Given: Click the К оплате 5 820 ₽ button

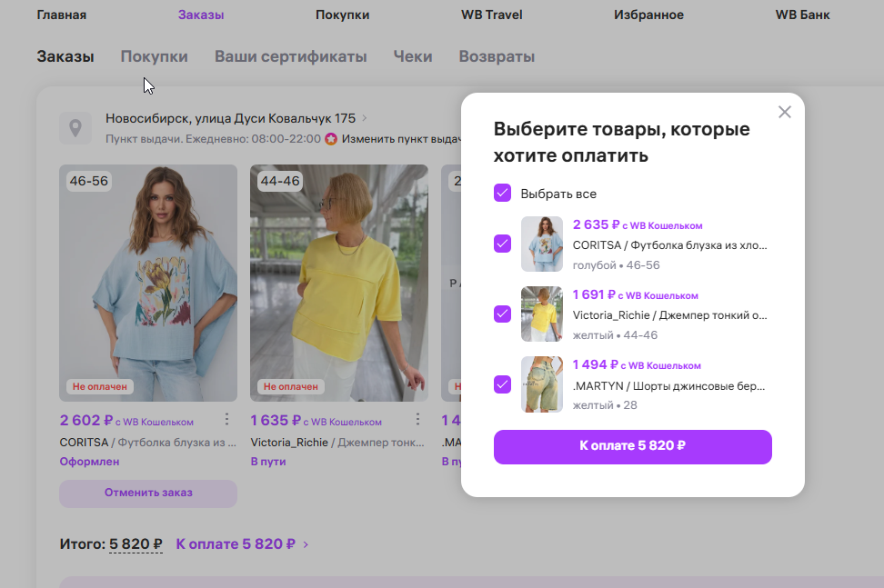Looking at the screenshot, I should 633,446.
